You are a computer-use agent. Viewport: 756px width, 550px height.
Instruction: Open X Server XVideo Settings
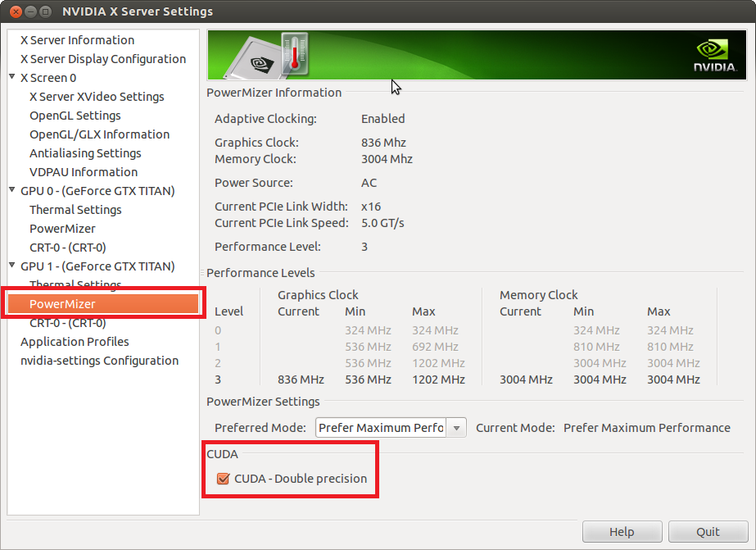97,97
